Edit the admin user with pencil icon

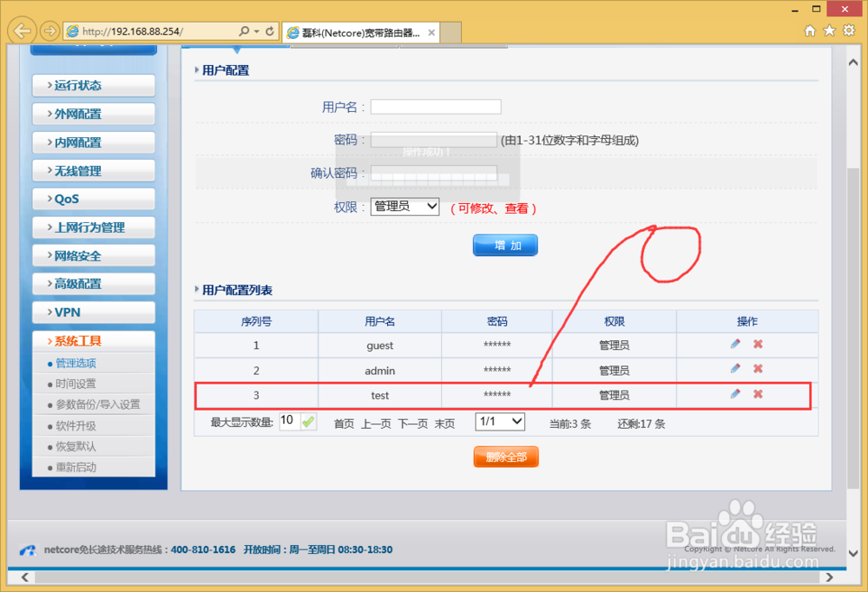coord(735,369)
